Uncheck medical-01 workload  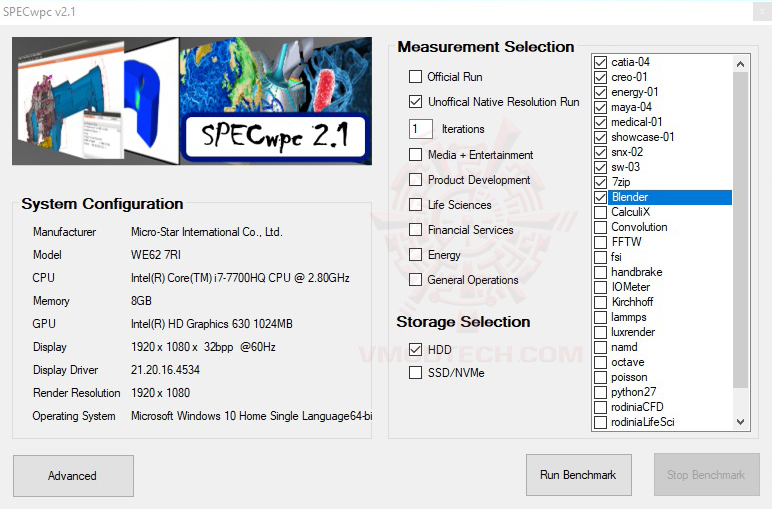pyautogui.click(x=600, y=122)
